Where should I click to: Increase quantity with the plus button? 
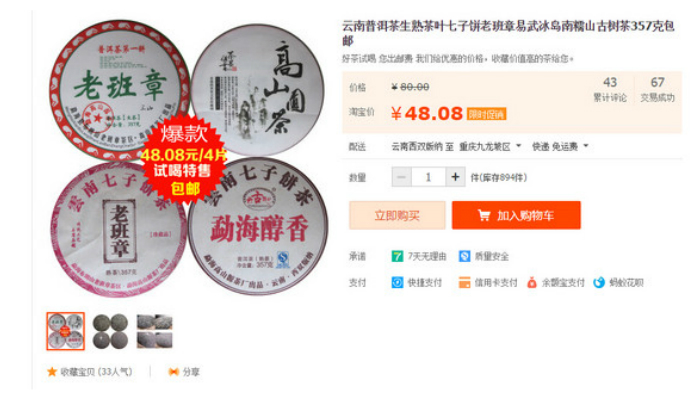[x=455, y=177]
